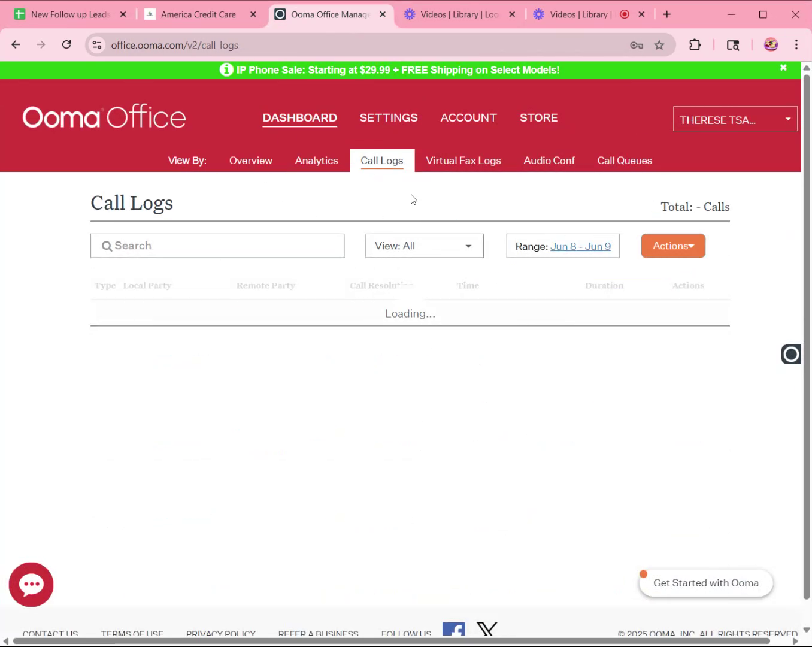Switch to America Credit Care tab
Screen dimensions: 812x647
[198, 14]
